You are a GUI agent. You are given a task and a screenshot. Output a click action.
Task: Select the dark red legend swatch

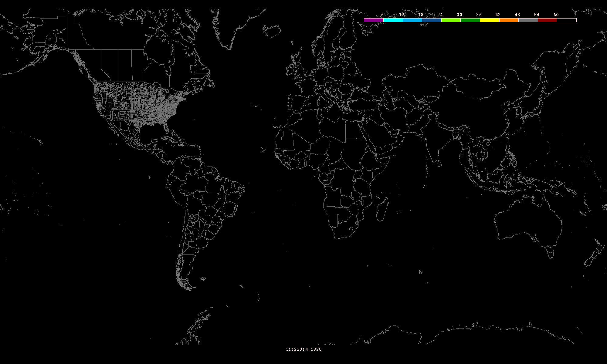click(x=548, y=20)
